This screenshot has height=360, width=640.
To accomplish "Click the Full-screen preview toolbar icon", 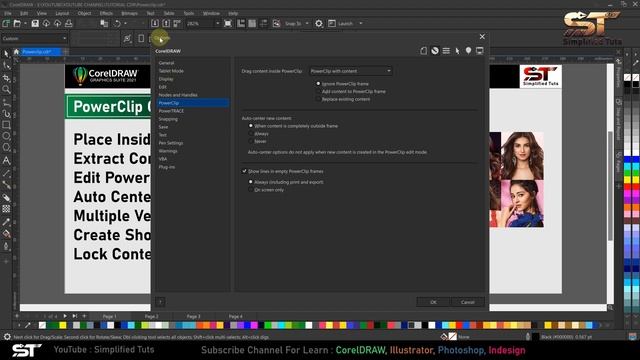I will 228,23.
